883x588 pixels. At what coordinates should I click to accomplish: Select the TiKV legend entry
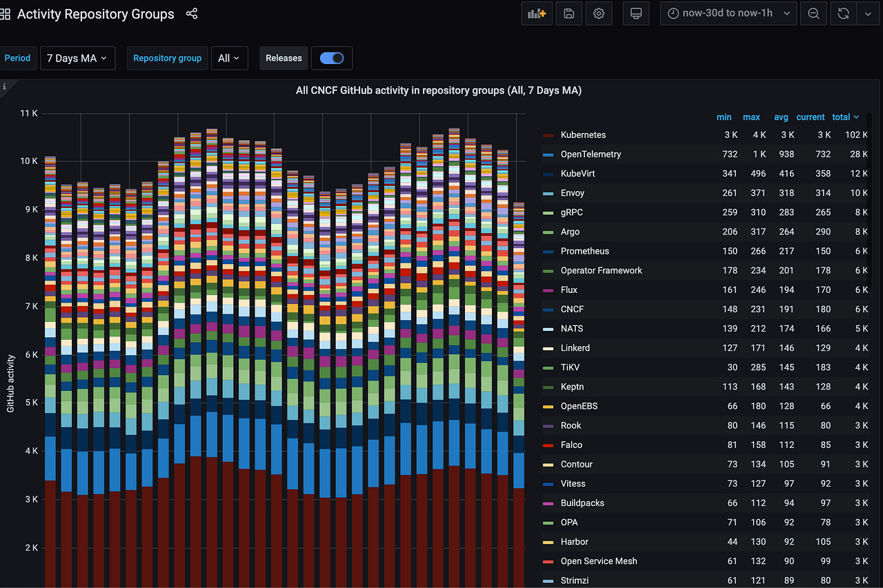point(570,367)
